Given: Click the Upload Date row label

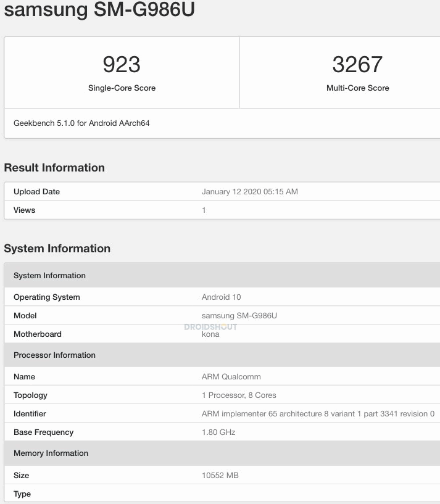Looking at the screenshot, I should [x=36, y=192].
